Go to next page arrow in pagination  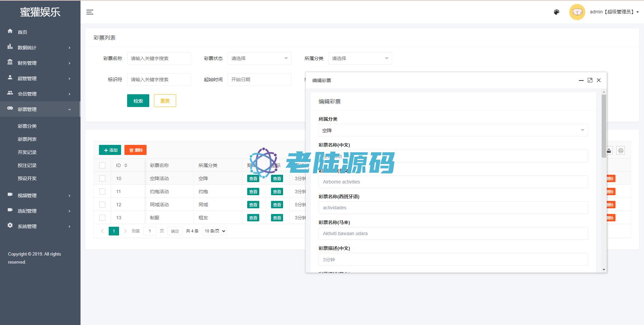125,231
